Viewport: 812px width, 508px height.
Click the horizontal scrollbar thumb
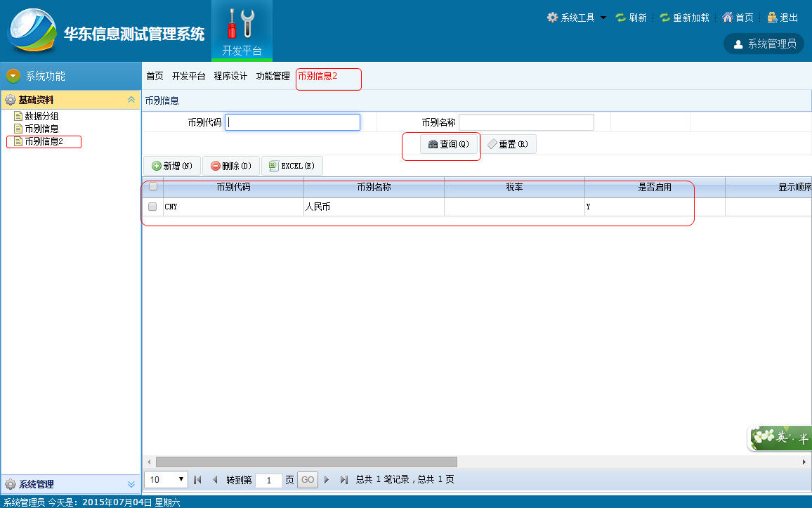[306, 462]
